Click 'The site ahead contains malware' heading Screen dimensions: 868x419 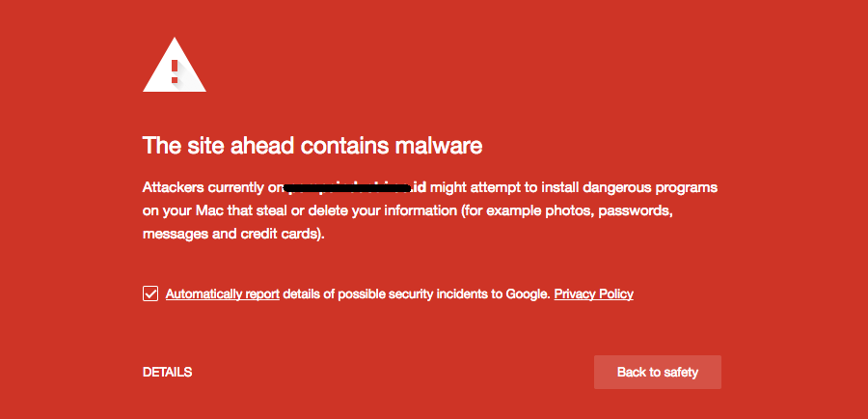pyautogui.click(x=312, y=146)
